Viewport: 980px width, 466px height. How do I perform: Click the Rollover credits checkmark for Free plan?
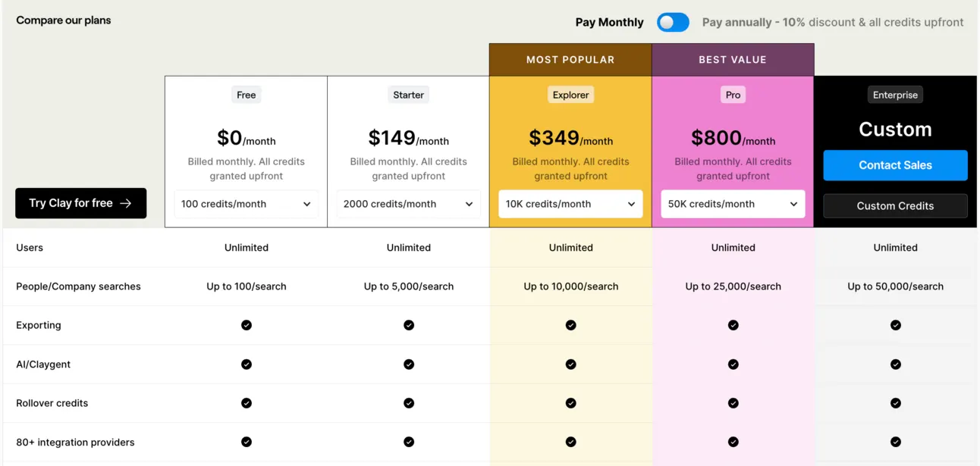pyautogui.click(x=247, y=403)
